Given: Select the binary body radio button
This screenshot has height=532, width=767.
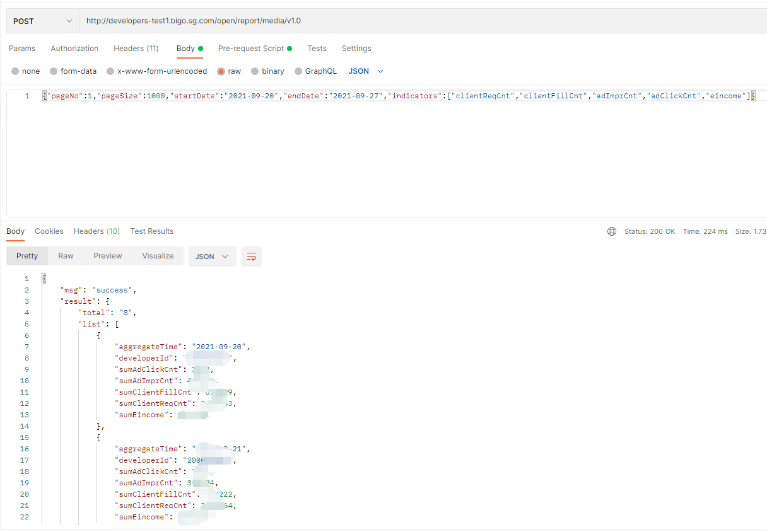Looking at the screenshot, I should click(255, 71).
